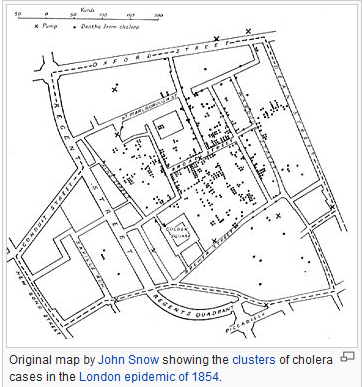This screenshot has height=387, width=363.
Task: Click the Pump legend entry
Action: pyautogui.click(x=46, y=26)
